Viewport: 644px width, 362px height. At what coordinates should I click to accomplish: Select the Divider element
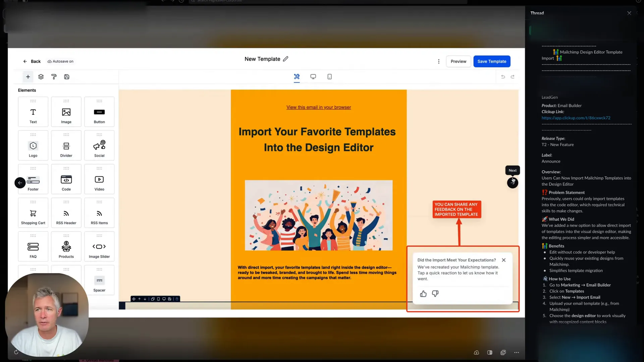66,146
